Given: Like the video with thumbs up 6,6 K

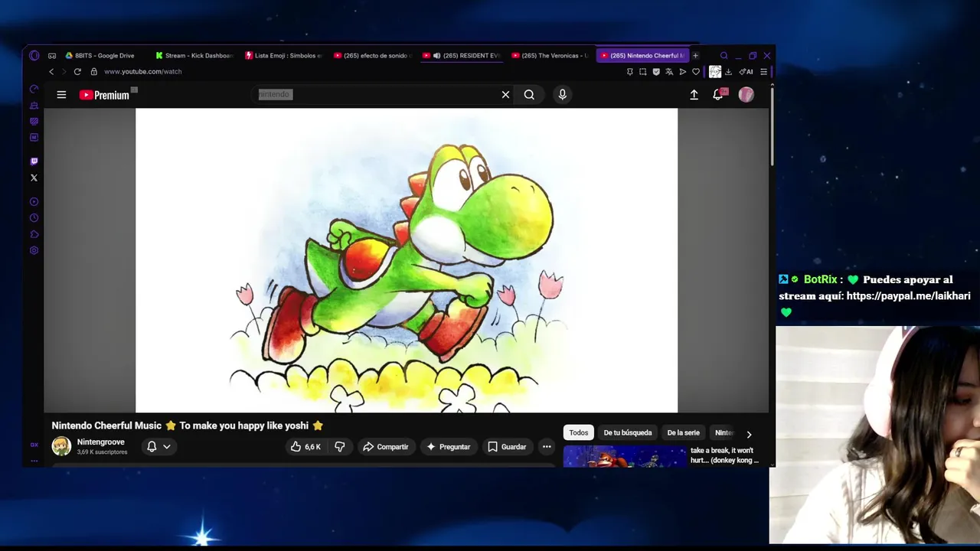Looking at the screenshot, I should 305,447.
